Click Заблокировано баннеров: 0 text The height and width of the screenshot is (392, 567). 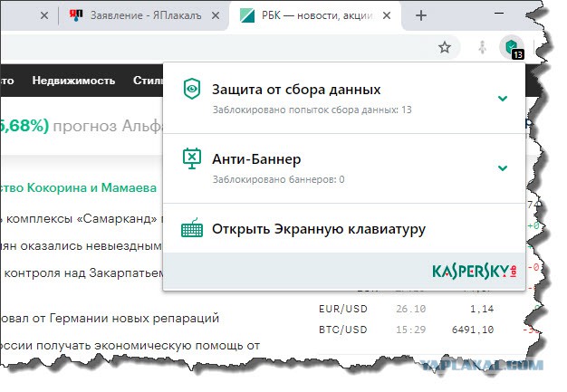(x=278, y=179)
